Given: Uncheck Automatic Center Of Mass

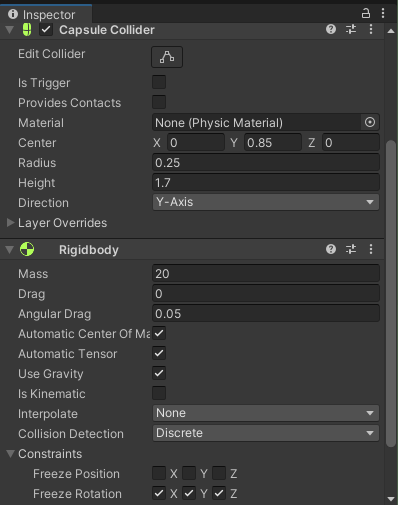Looking at the screenshot, I should pyautogui.click(x=159, y=333).
